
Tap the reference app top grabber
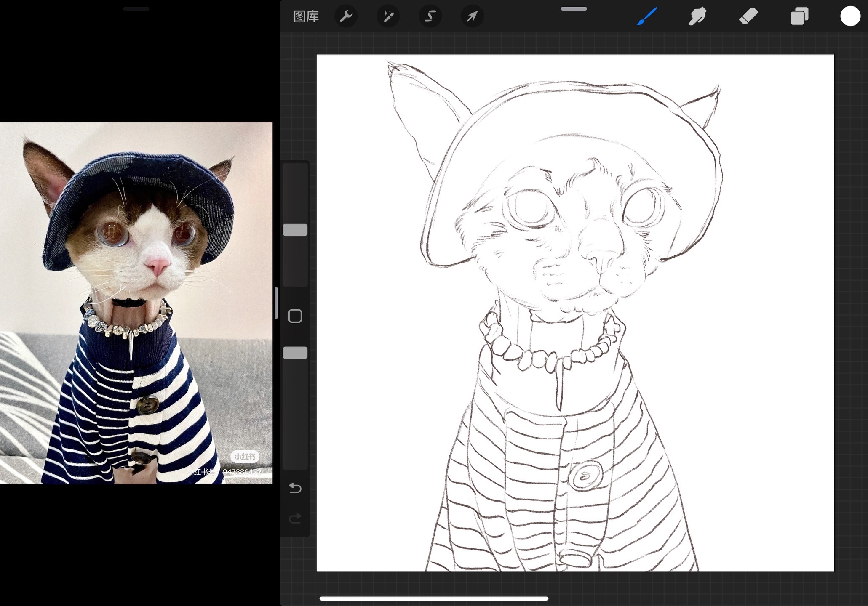pos(136,9)
